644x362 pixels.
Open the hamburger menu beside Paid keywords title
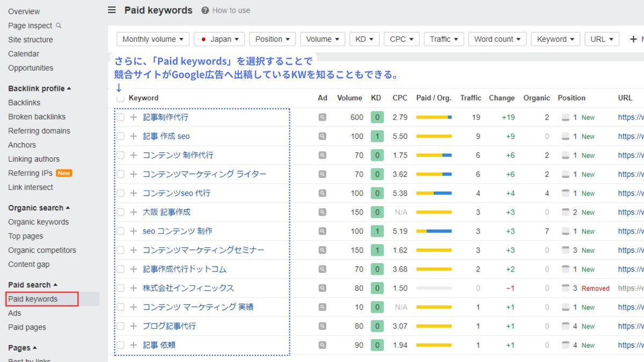tap(112, 10)
